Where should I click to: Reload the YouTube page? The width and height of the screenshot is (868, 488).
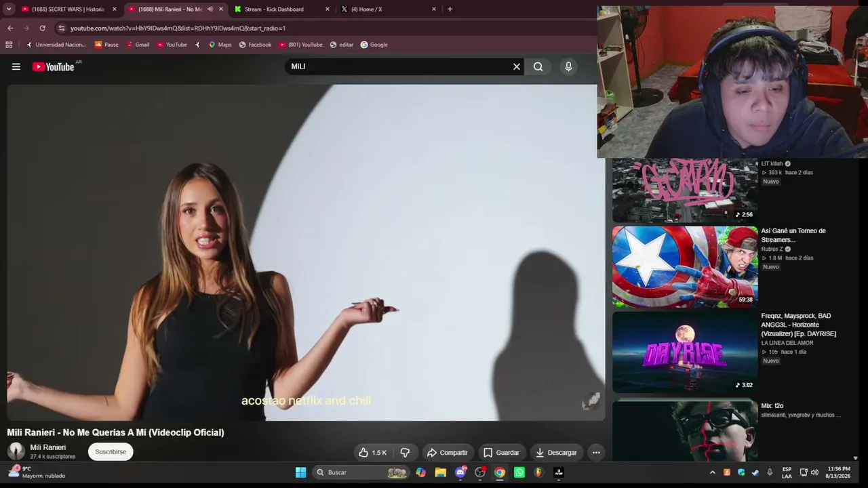coord(42,28)
